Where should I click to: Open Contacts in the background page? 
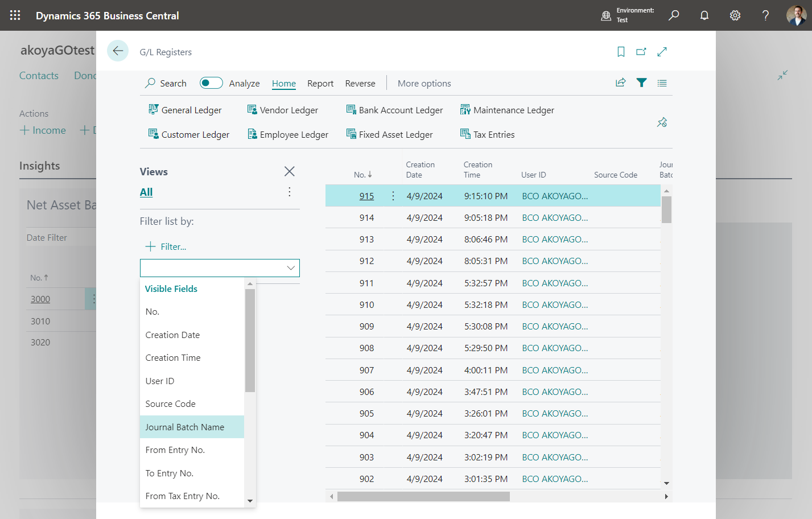[39, 76]
